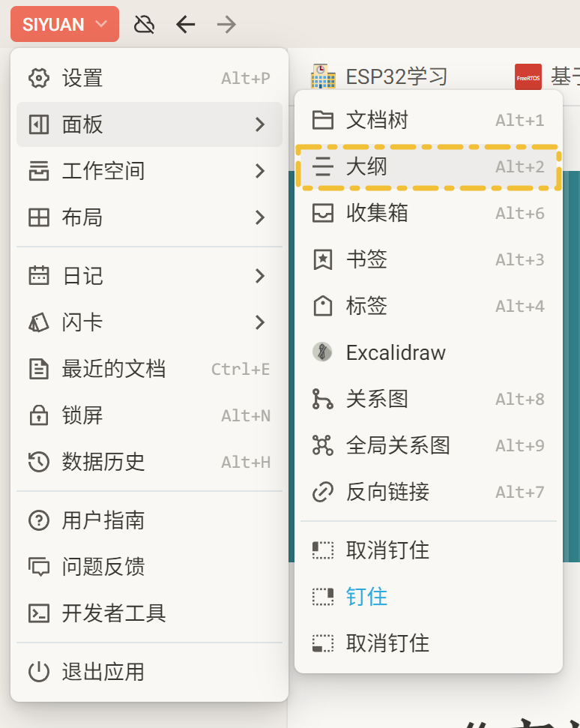Viewport: 580px width, 728px height.
Task: Expand the 面板 submenu chevron
Action: tap(260, 124)
